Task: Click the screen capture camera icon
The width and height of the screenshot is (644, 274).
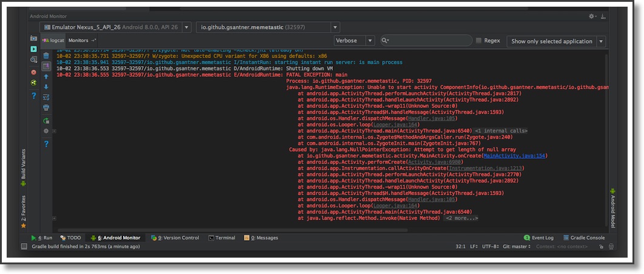Action: [x=34, y=38]
